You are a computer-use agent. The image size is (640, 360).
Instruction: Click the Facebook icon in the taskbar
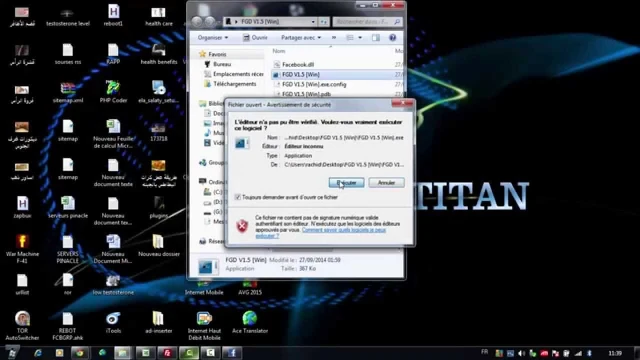[232, 353]
